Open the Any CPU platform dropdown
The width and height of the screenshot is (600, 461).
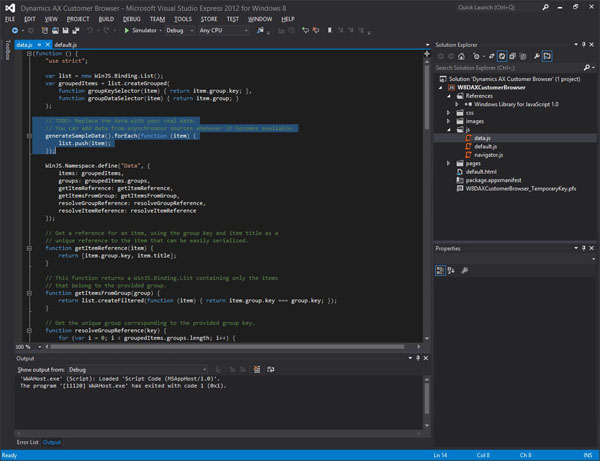224,30
